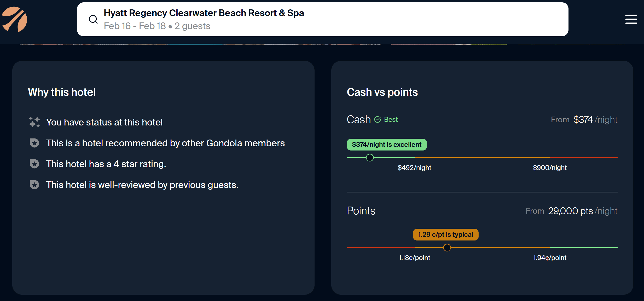Click the 1.18¢/point marker label

point(414,258)
